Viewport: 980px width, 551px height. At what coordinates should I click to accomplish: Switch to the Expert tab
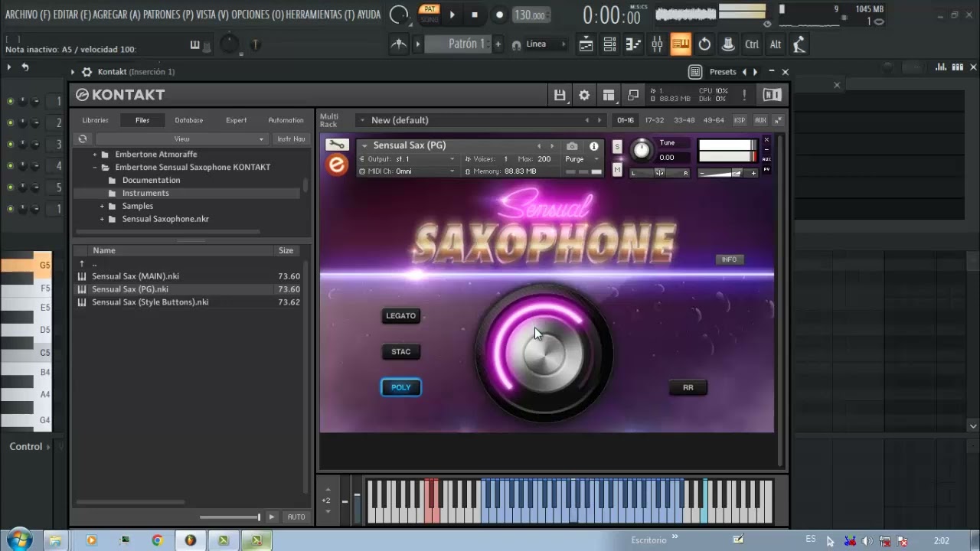[x=237, y=120]
